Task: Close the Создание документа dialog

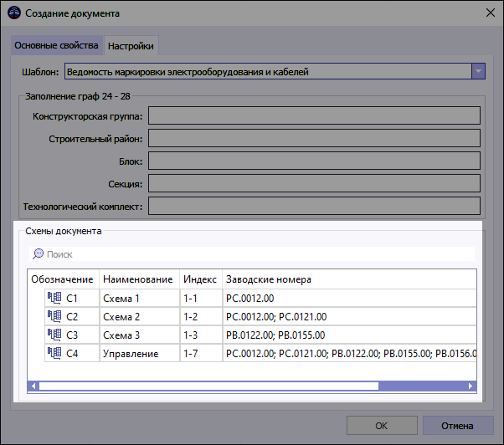Action: click(491, 13)
